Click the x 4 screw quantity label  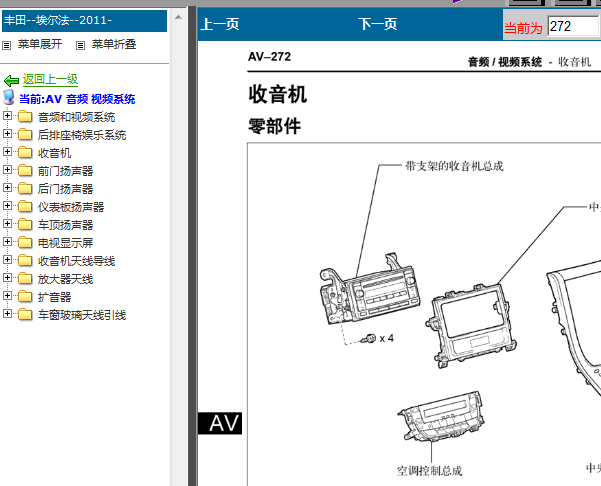click(386, 338)
